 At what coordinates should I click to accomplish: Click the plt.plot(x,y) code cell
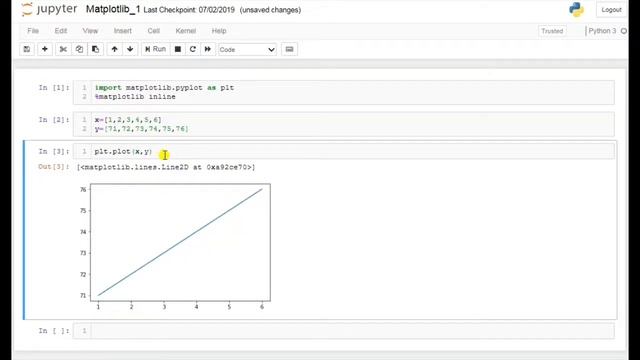click(343, 151)
